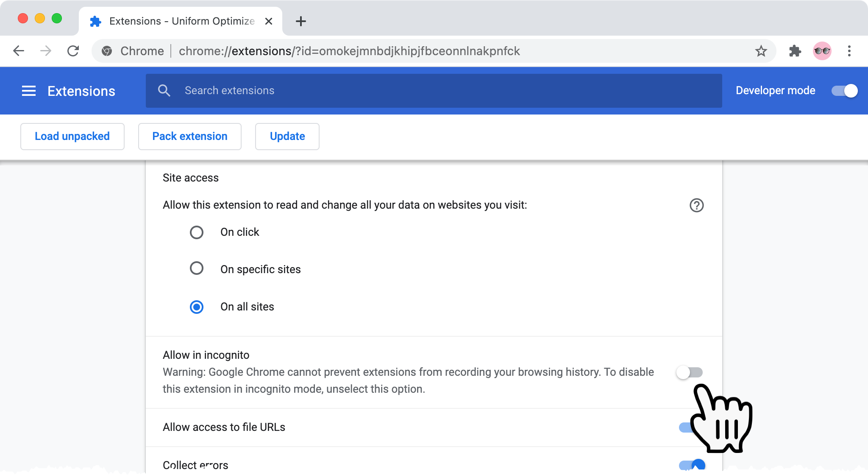Close the Extensions - Uniform Optimize tab

[269, 21]
